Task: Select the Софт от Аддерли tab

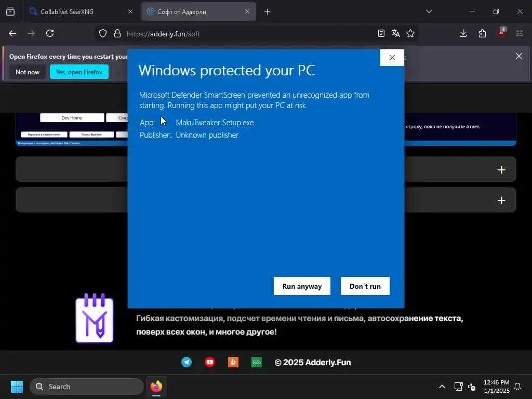Action: pos(198,11)
